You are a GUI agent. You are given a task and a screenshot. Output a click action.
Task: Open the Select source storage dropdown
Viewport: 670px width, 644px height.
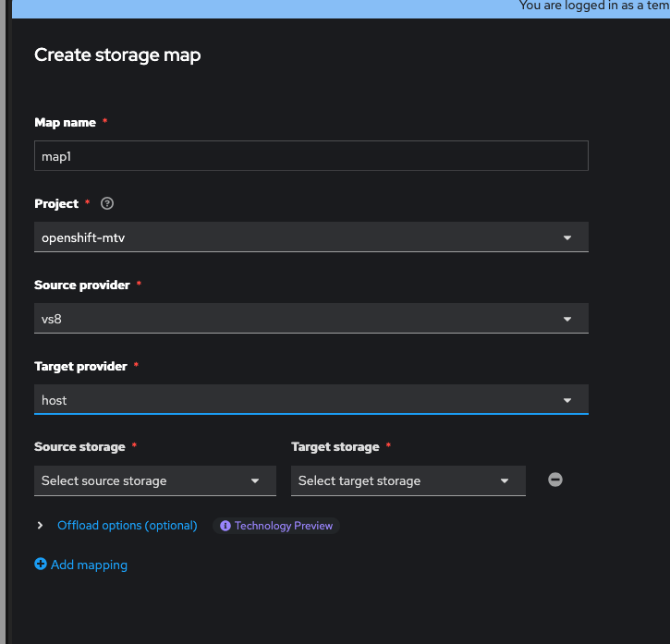click(x=148, y=481)
